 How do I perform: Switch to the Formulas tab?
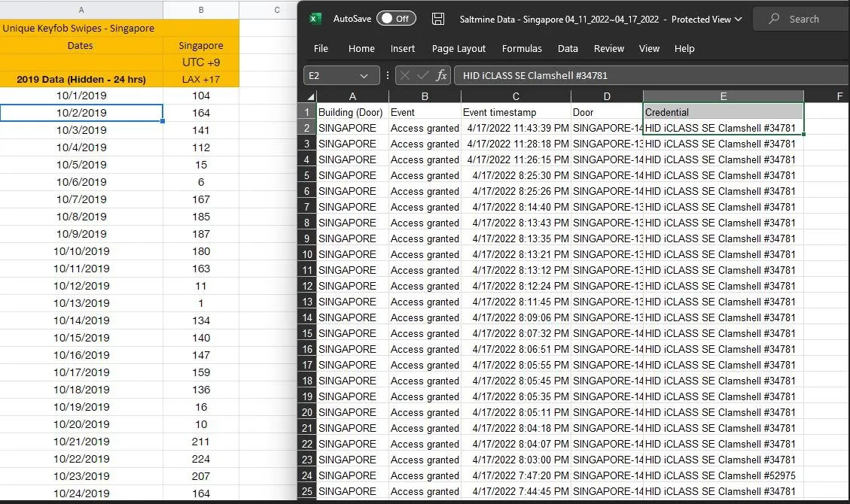pos(522,48)
